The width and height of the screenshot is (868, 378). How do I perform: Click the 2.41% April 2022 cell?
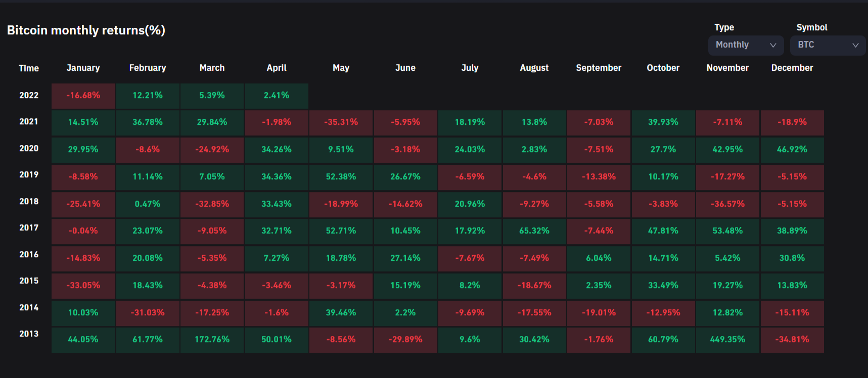point(277,96)
